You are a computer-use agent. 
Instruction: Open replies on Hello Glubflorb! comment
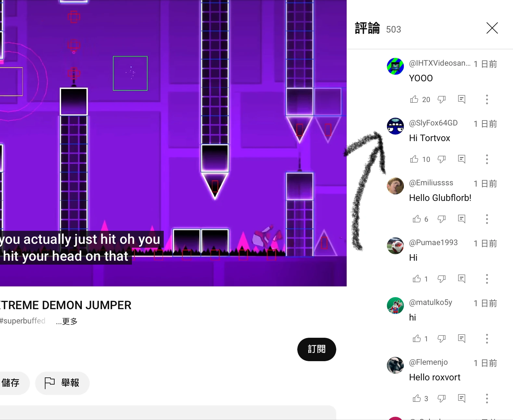pyautogui.click(x=462, y=219)
